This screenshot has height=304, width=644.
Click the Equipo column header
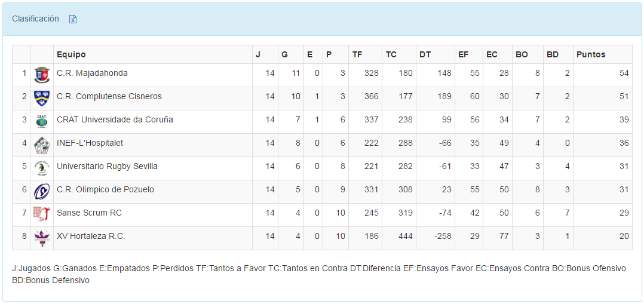click(71, 55)
